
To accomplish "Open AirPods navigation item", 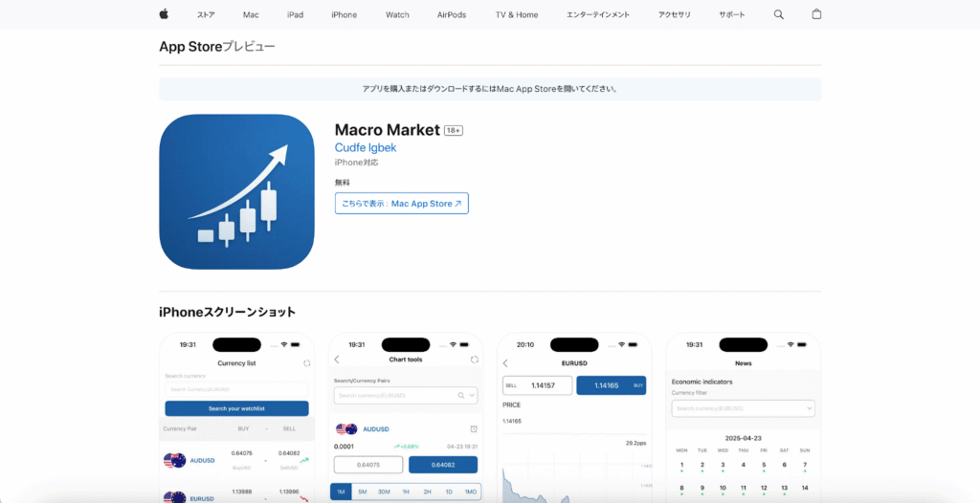I will click(452, 15).
